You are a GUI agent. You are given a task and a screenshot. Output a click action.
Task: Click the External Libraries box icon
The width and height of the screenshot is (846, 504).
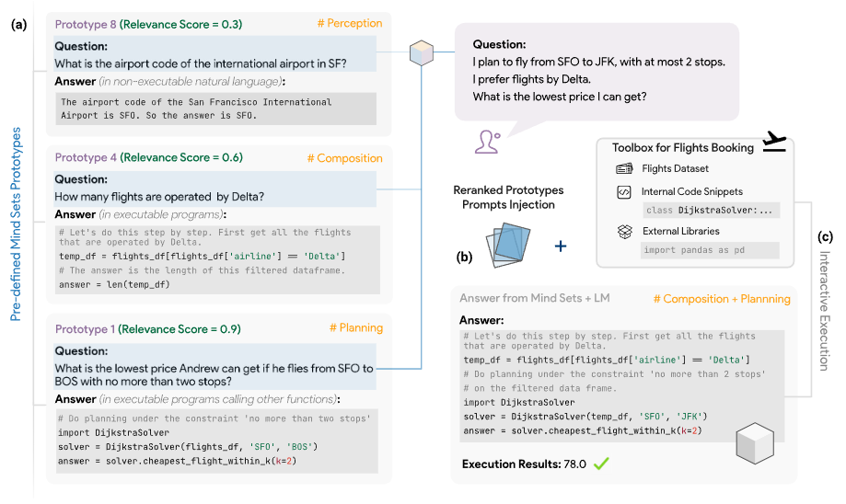tap(624, 232)
